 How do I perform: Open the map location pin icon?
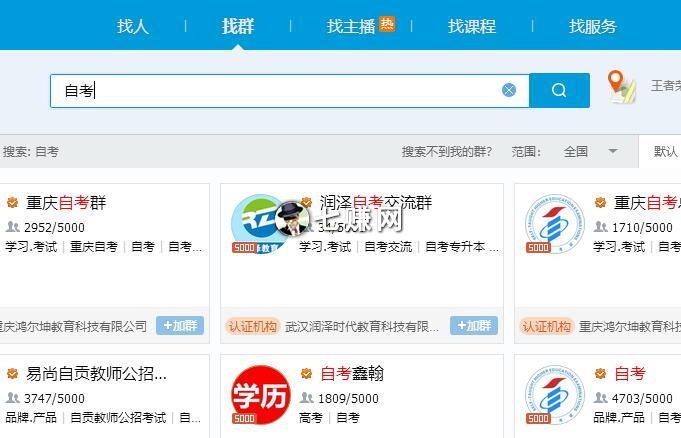tap(622, 86)
